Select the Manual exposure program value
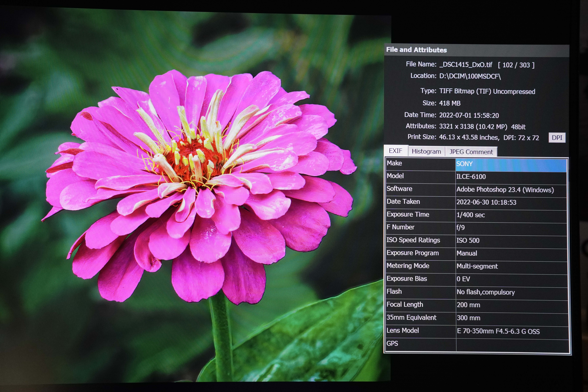The width and height of the screenshot is (588, 392). (467, 253)
